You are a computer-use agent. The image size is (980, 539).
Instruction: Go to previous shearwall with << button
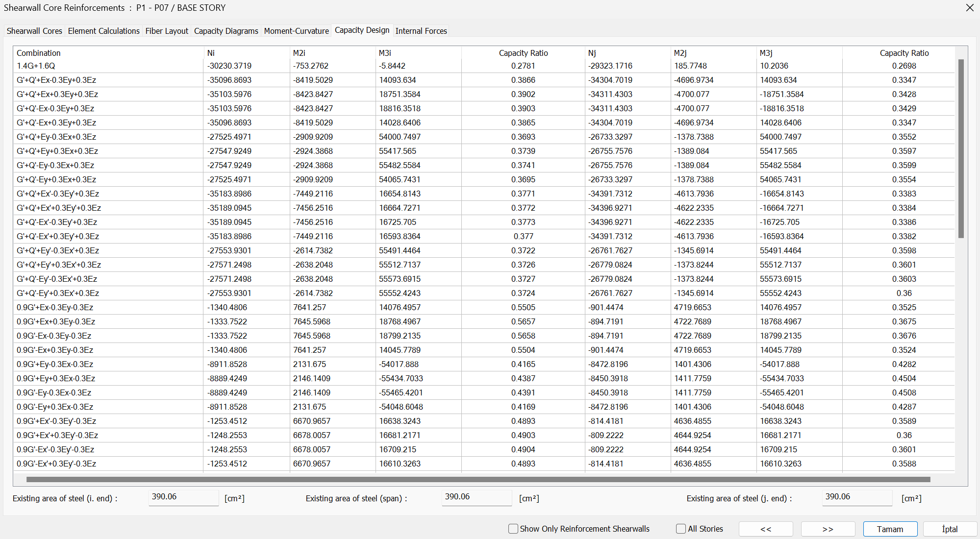coord(766,529)
